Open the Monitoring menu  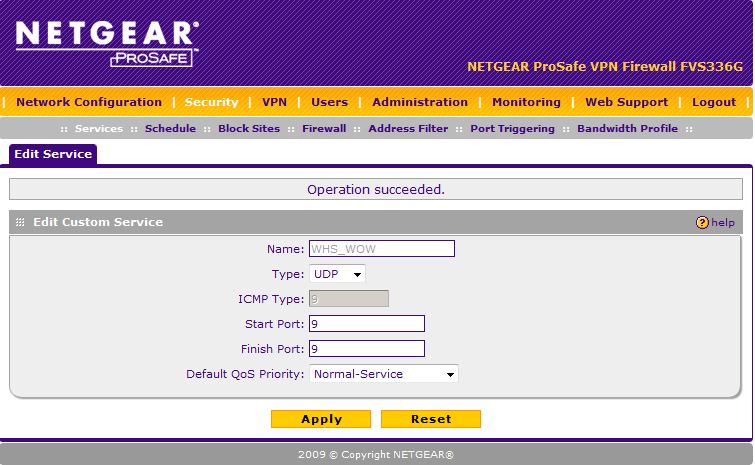526,102
